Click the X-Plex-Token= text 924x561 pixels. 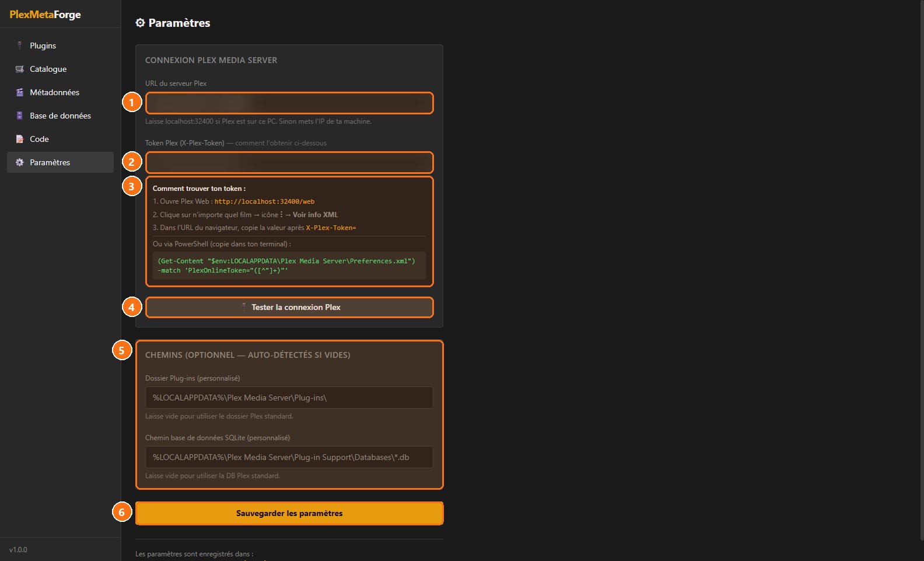click(331, 228)
